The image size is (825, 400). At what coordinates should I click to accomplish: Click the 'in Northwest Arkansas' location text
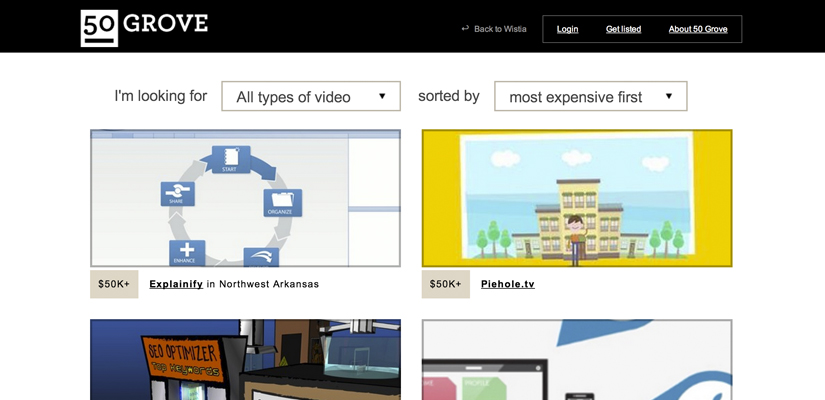pos(263,284)
